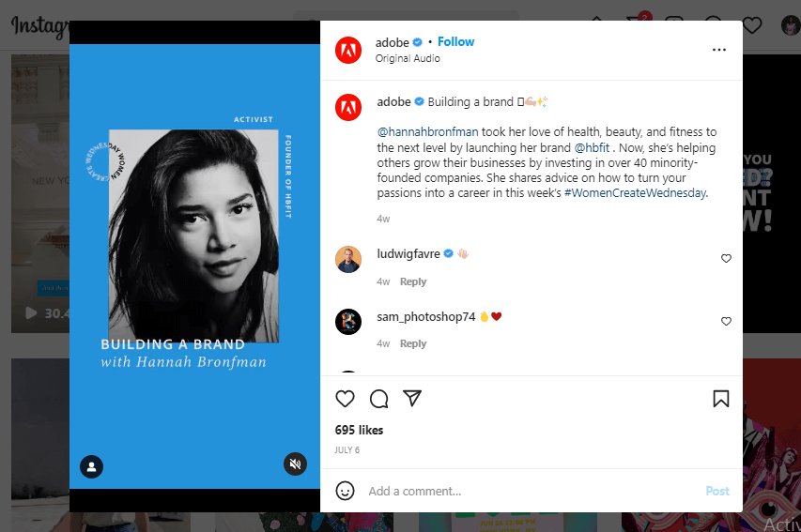Like sam_photoshop74's comment
801x532 pixels.
click(726, 321)
